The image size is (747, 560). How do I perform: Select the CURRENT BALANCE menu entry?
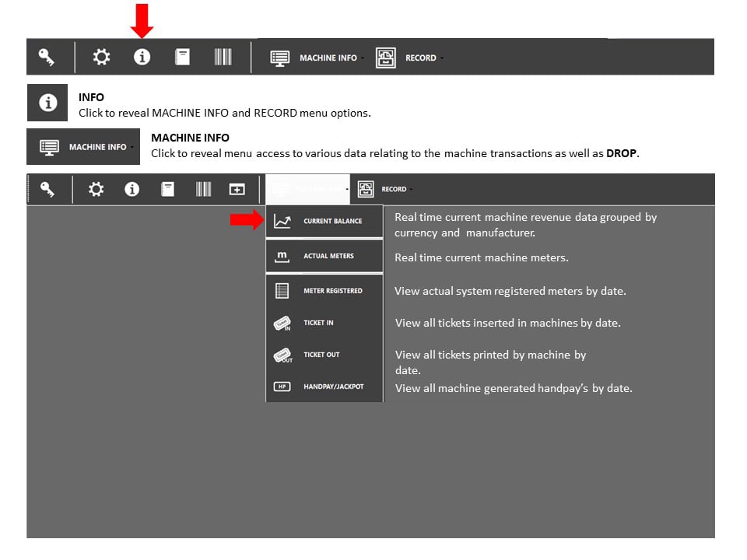324,221
